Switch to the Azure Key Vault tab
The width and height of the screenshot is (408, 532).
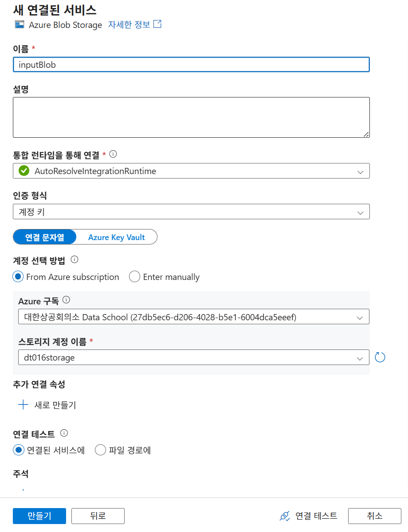pos(116,237)
